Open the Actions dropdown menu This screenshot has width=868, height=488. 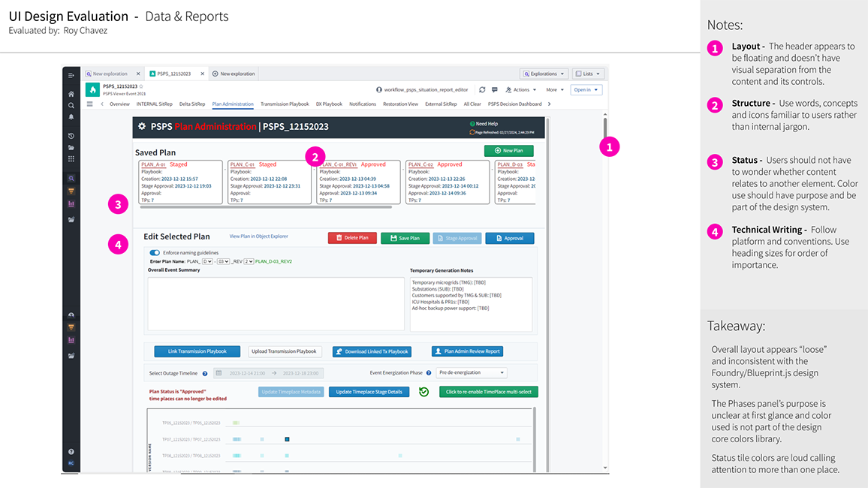tap(521, 89)
